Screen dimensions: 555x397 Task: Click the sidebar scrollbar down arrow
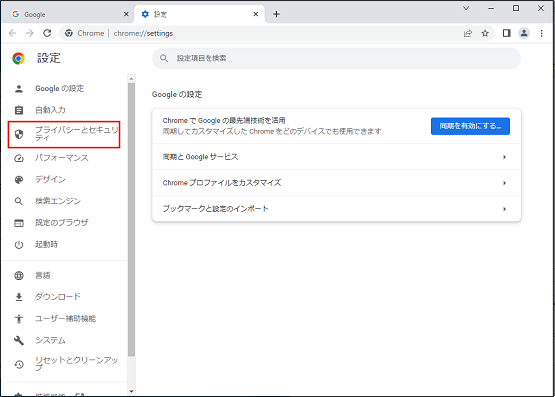(x=131, y=391)
